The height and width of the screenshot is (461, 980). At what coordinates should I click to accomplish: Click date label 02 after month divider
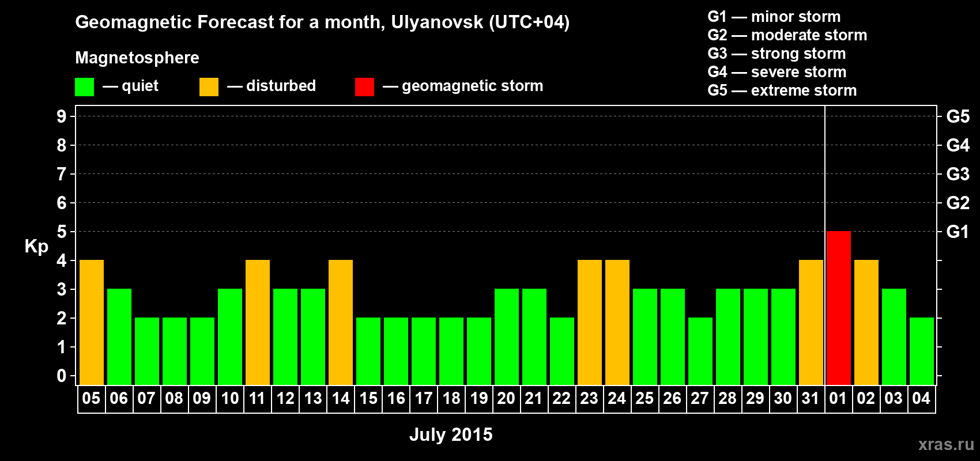pyautogui.click(x=866, y=399)
